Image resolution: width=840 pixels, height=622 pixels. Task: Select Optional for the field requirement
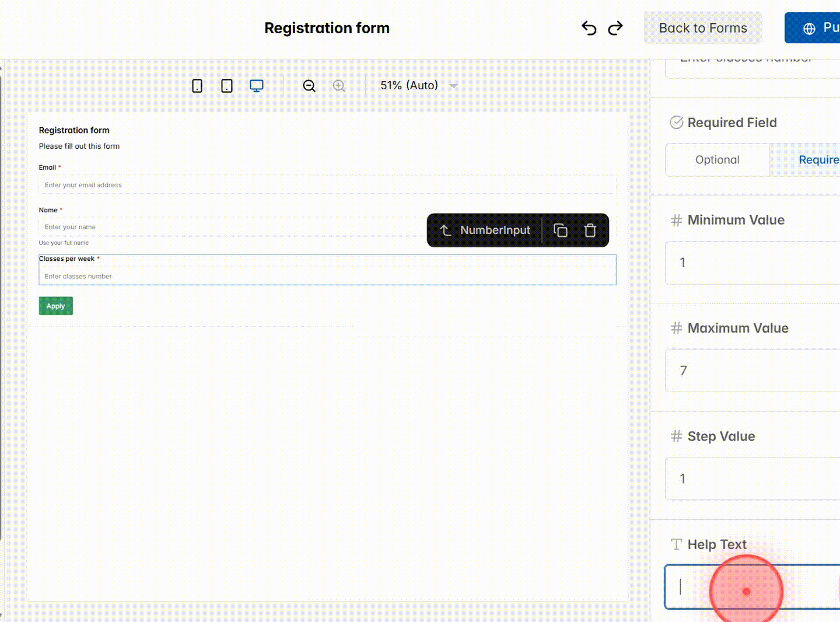(x=717, y=160)
